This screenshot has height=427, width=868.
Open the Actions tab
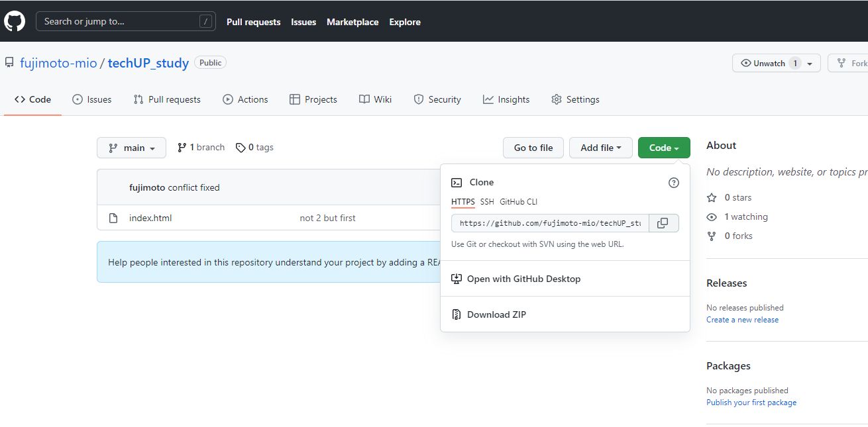click(x=245, y=99)
